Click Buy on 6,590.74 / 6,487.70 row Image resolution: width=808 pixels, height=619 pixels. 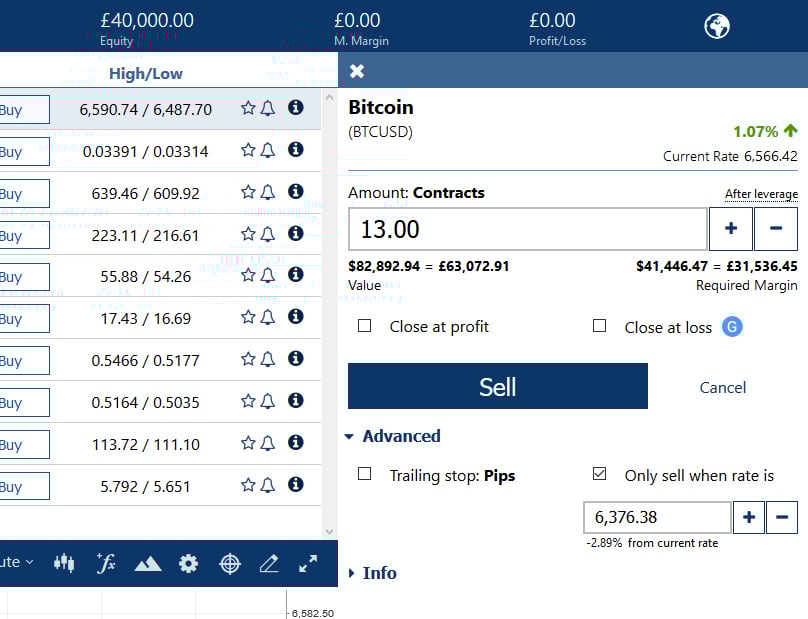24,109
